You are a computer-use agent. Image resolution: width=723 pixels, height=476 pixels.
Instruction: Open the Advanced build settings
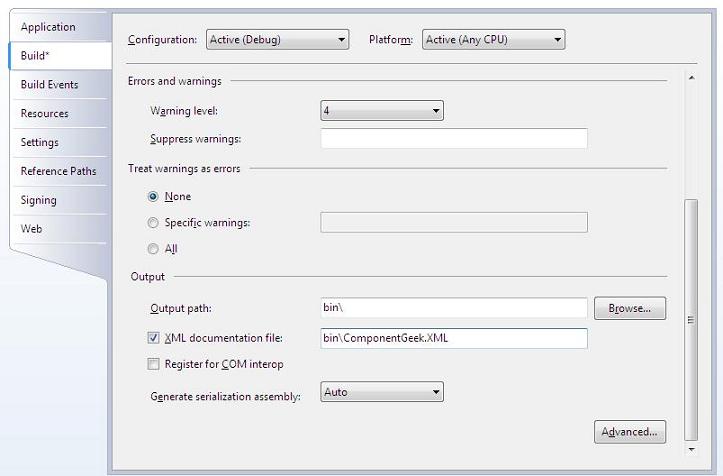pyautogui.click(x=630, y=432)
